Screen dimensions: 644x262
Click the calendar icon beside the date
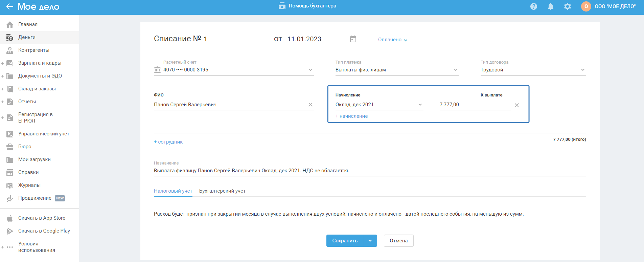[353, 39]
